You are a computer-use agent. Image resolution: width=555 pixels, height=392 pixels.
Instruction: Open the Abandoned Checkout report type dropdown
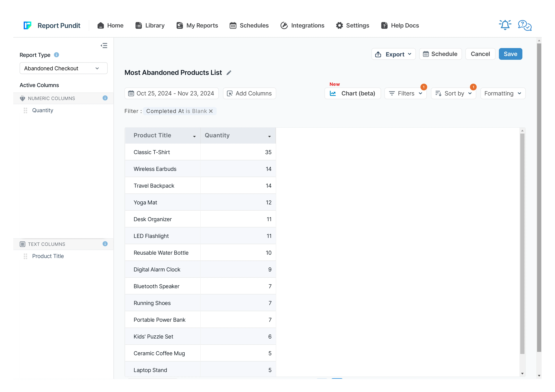tap(63, 68)
